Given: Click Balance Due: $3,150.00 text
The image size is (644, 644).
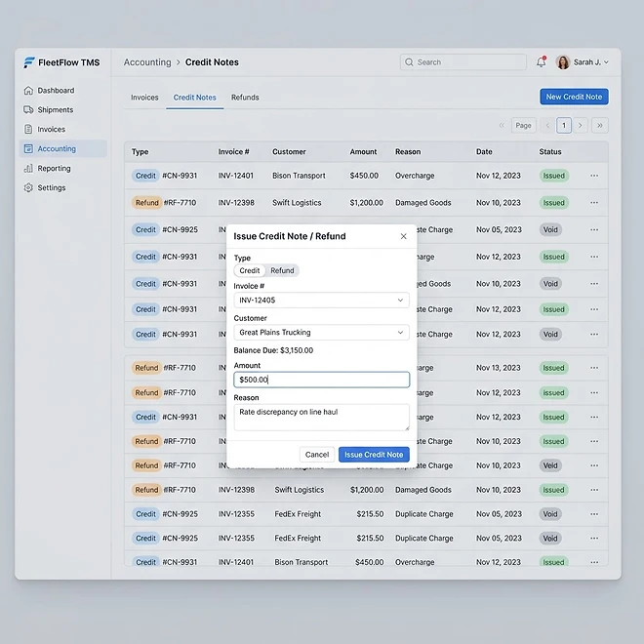Looking at the screenshot, I should (x=273, y=350).
